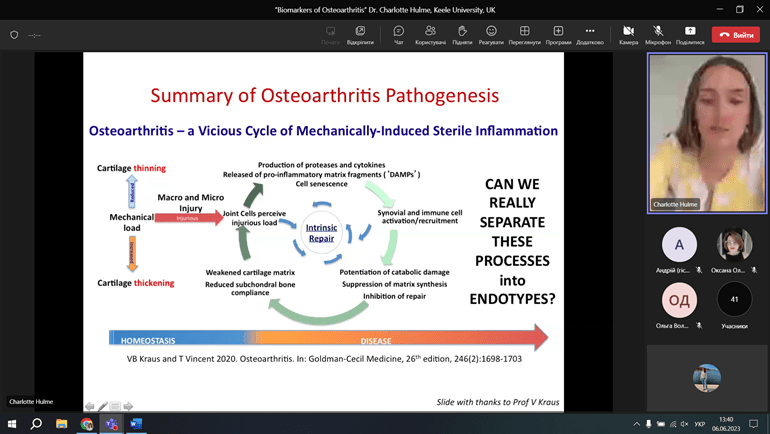Open Microsoft Word from taskbar
Viewport: 770px width, 434px height.
coord(136,424)
